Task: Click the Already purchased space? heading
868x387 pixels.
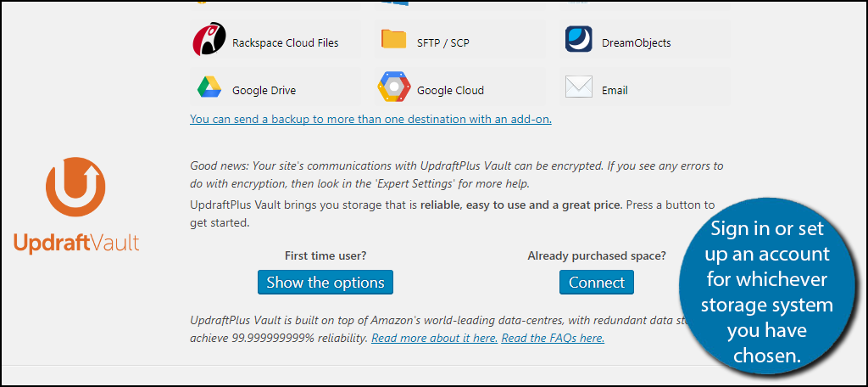Action: tap(597, 256)
